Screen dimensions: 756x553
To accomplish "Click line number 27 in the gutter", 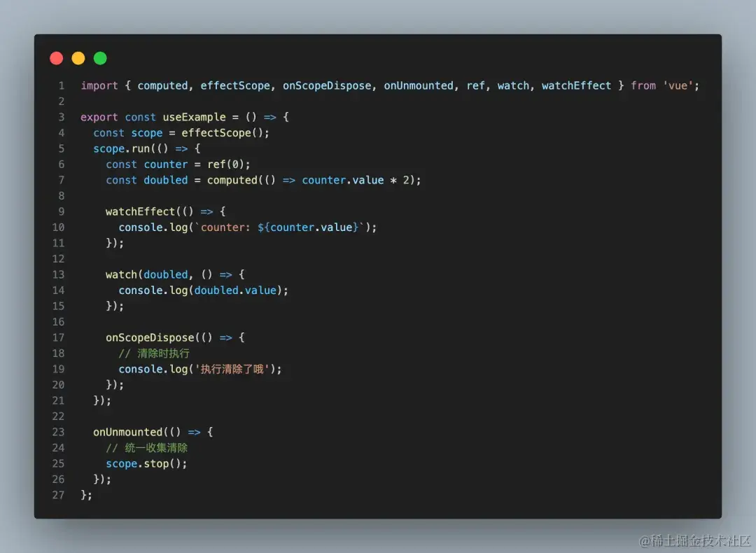I will pos(58,495).
